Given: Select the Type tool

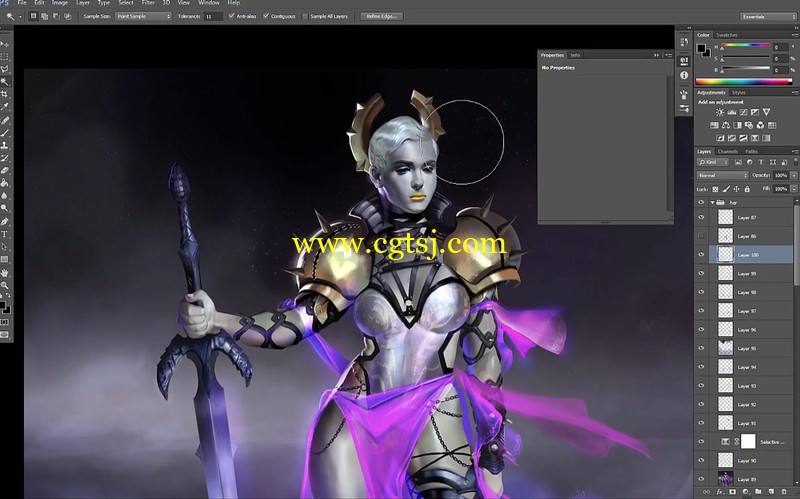Looking at the screenshot, I should point(5,234).
